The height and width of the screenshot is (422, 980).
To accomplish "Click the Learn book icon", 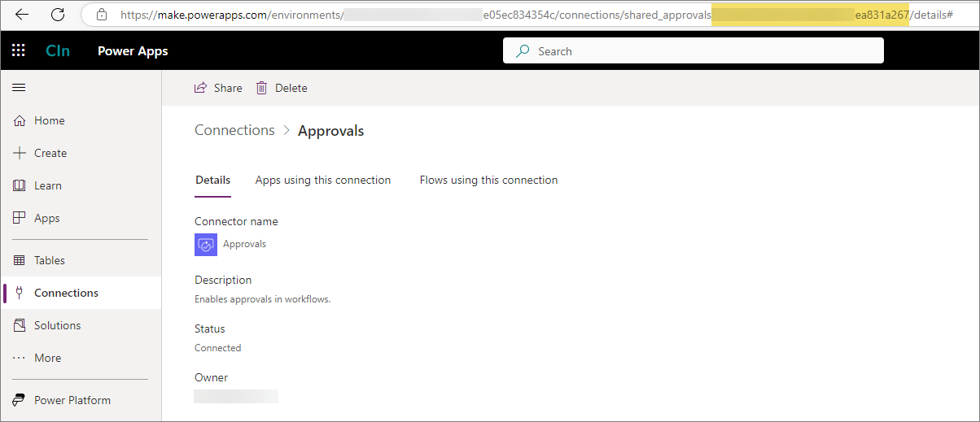I will (20, 185).
